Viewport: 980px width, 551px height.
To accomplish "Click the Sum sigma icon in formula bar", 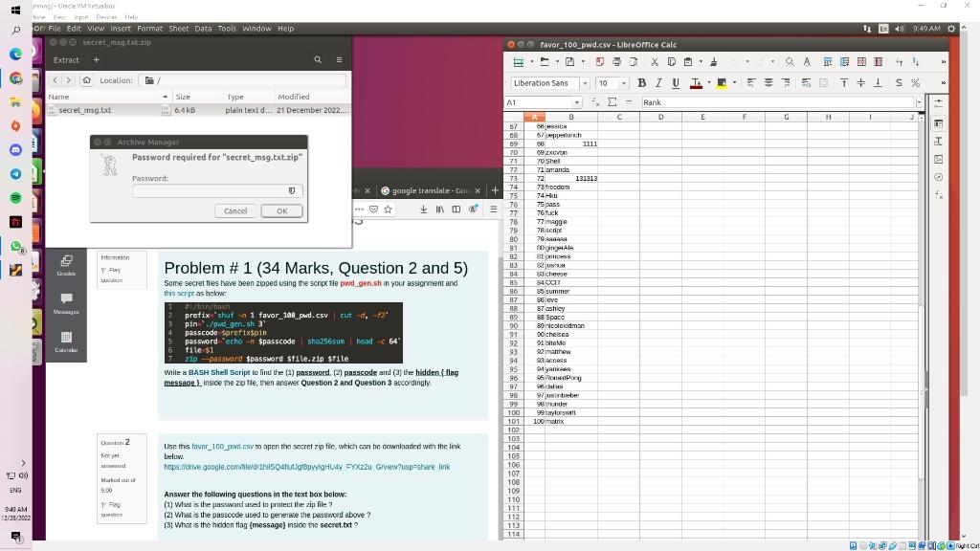I will pos(612,102).
